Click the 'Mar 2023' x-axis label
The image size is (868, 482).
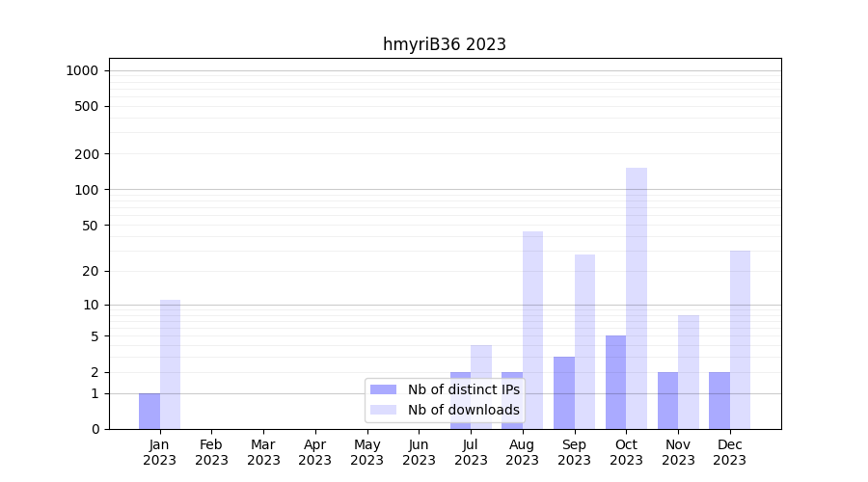point(263,452)
